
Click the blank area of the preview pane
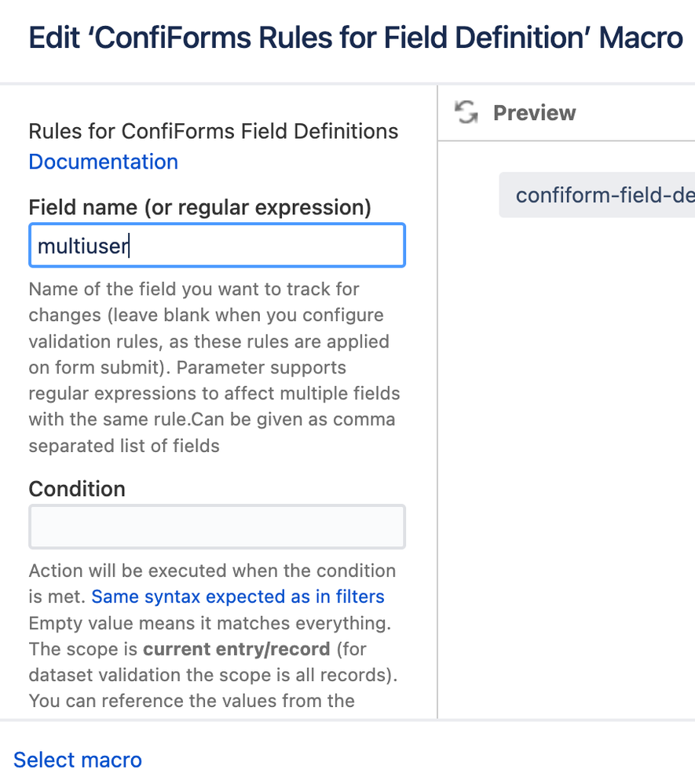[565, 471]
